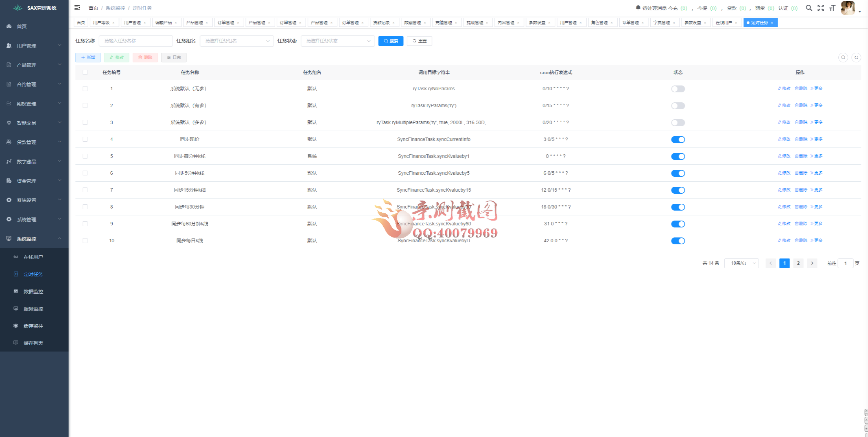Enable the 系统默认（无参） task status switch
The width and height of the screenshot is (868, 437).
(x=678, y=89)
